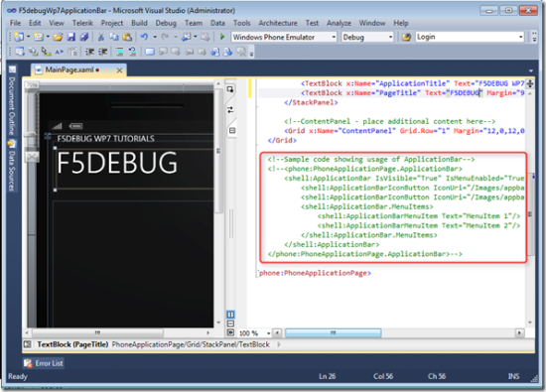546x392 pixels.
Task: Start debugging with the green play icon
Action: click(x=222, y=37)
